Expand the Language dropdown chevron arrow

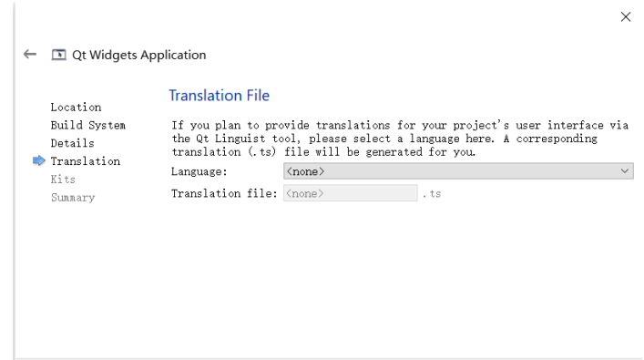click(625, 171)
